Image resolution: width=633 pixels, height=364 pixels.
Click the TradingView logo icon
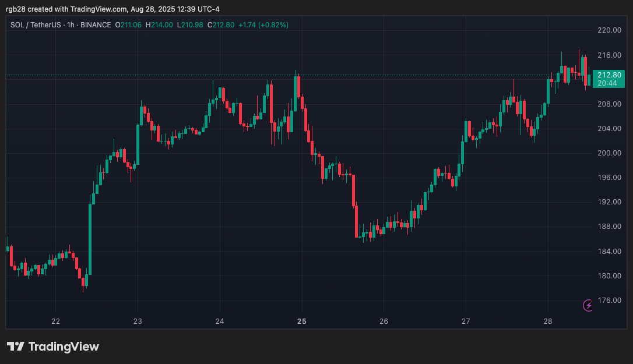15,347
